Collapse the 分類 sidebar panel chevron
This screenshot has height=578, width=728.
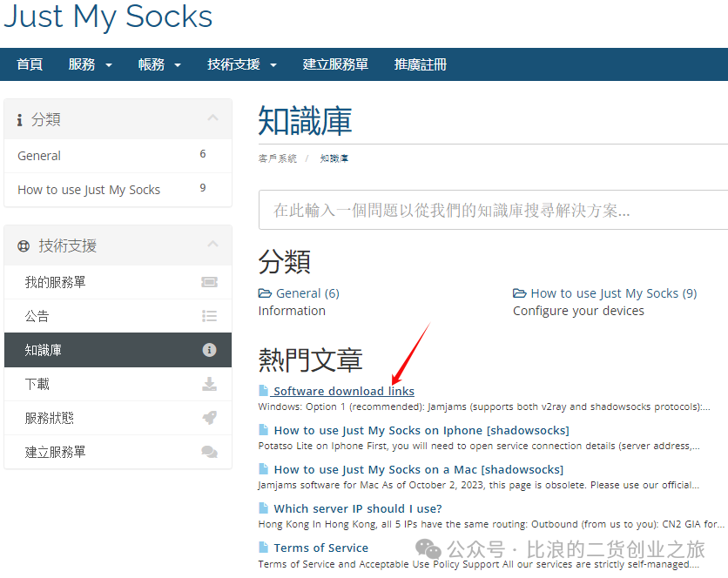[212, 118]
